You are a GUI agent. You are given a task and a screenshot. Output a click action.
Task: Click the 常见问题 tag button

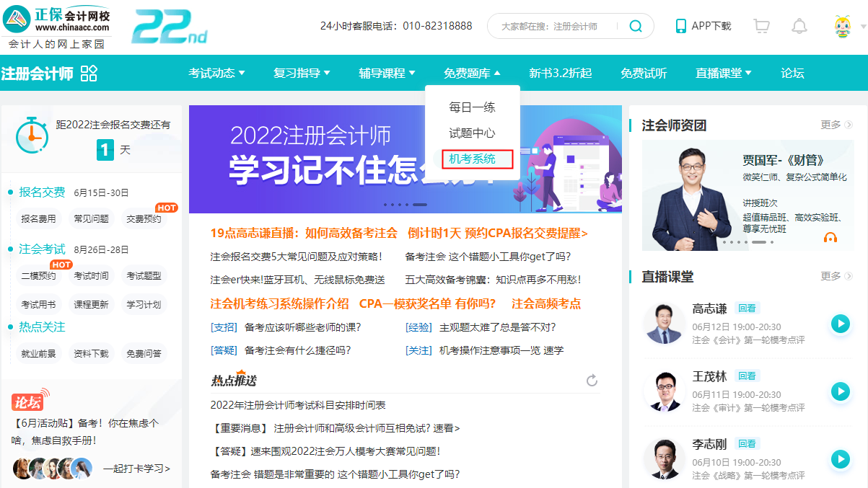tap(91, 218)
